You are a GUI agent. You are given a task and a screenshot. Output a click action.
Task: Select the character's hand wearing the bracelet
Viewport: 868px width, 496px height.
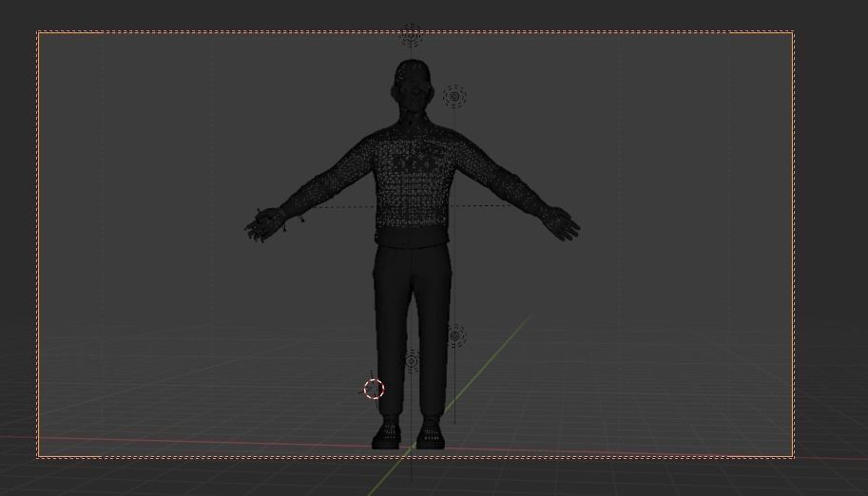(266, 223)
